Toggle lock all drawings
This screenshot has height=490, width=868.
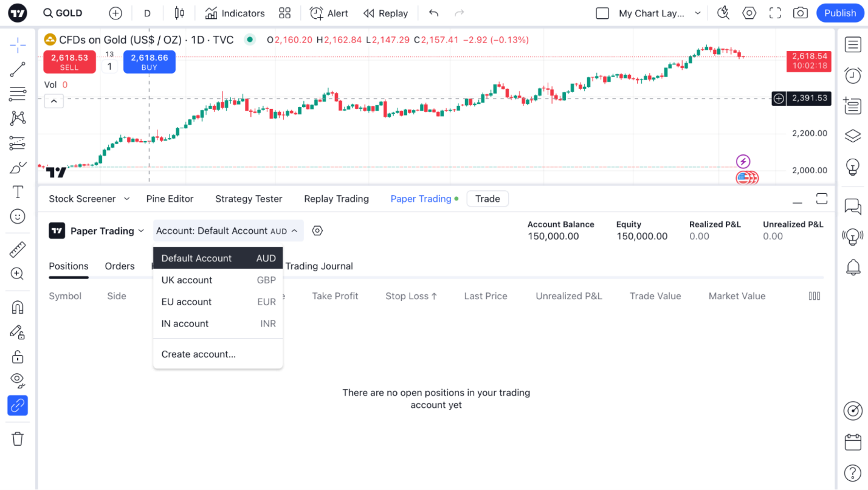[x=18, y=356]
